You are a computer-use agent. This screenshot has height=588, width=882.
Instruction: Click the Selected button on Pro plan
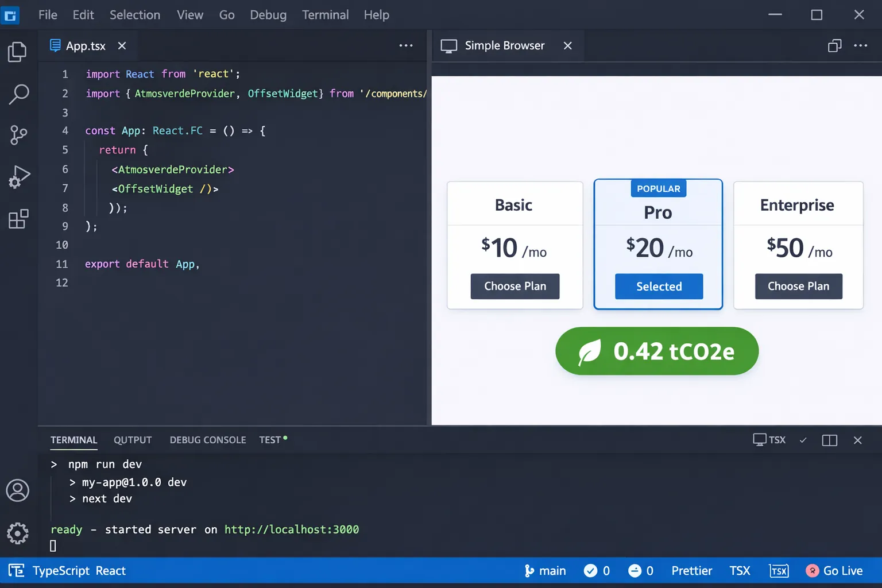[x=659, y=287]
